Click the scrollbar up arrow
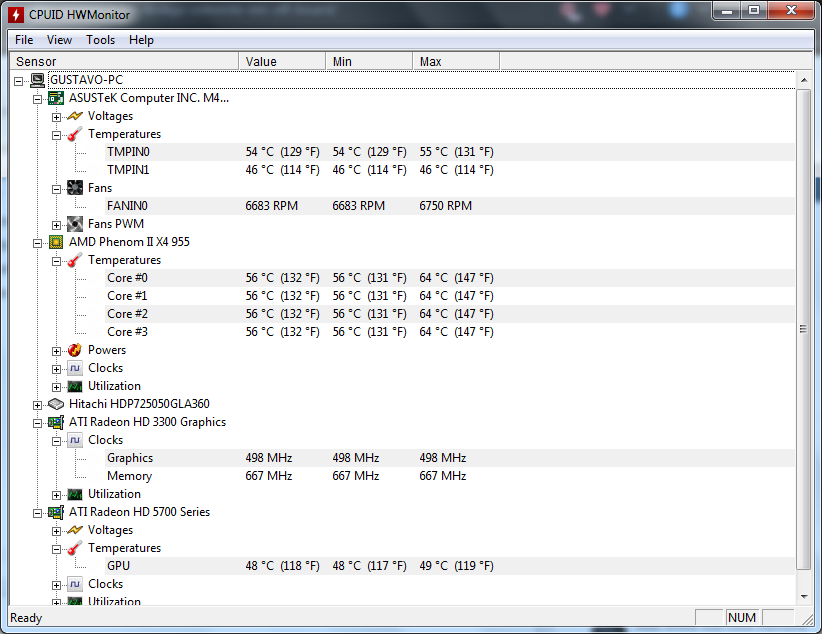Screen dimensions: 822x634 [804, 80]
